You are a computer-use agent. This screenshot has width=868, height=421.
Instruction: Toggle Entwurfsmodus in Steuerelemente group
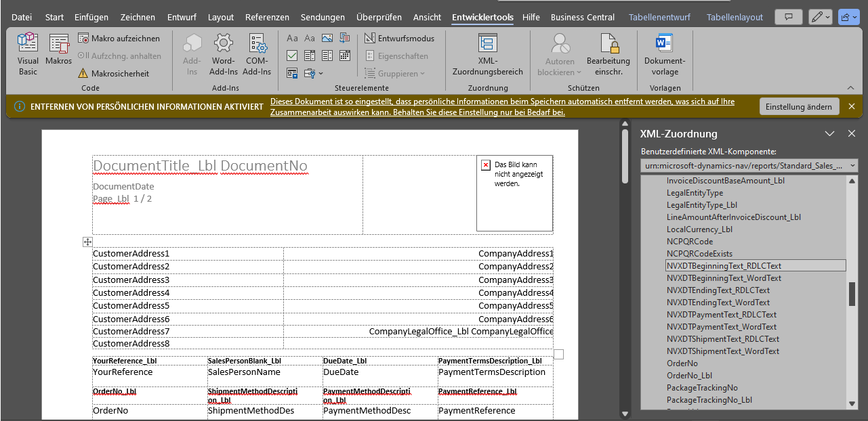[x=400, y=39]
